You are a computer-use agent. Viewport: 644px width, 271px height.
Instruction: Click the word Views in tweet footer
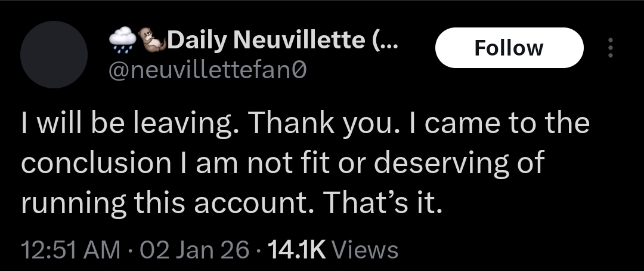(x=363, y=250)
